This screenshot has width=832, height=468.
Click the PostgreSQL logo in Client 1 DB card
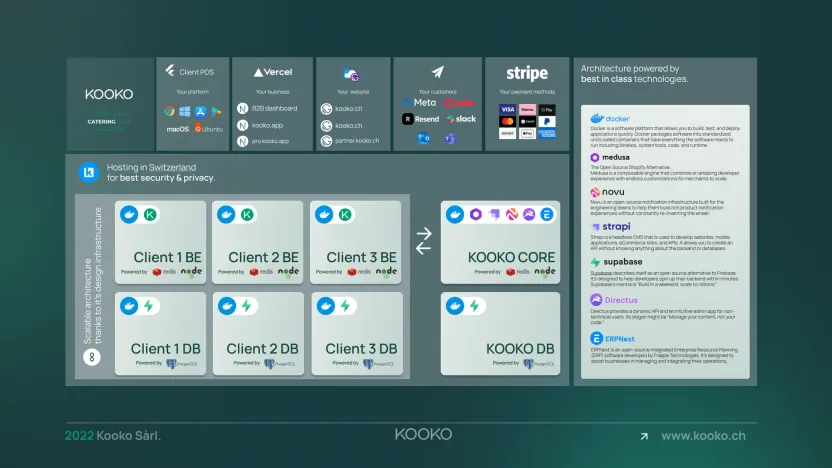(x=182, y=363)
